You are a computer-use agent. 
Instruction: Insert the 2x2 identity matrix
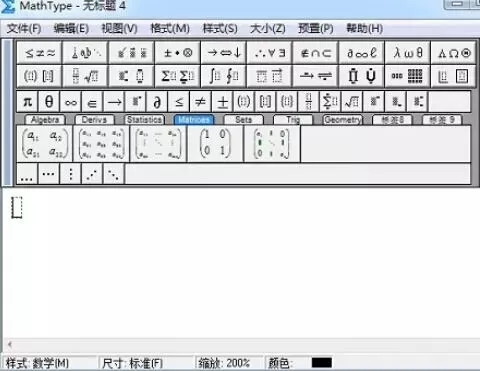click(x=215, y=144)
